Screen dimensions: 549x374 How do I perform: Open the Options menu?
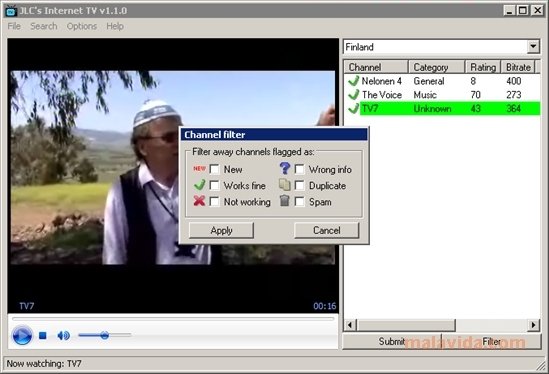click(82, 26)
